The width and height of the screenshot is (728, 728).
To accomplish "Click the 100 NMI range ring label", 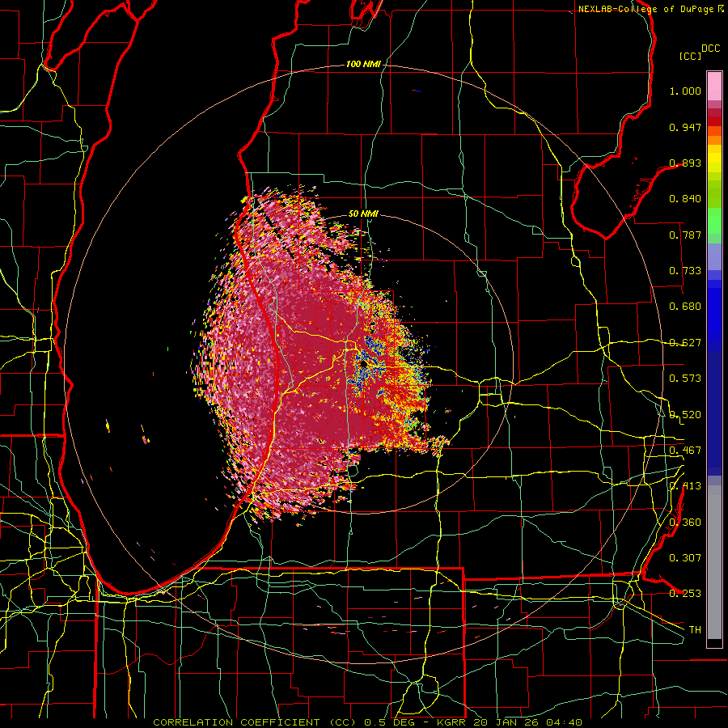I will click(362, 64).
